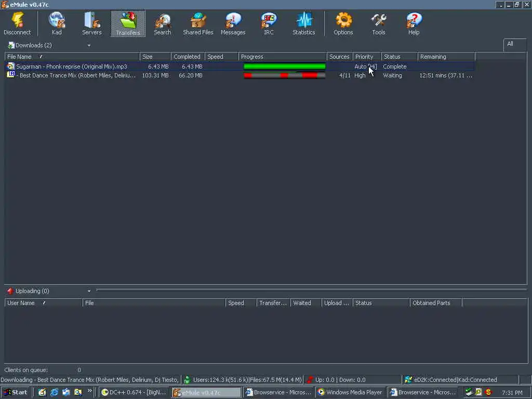This screenshot has height=399, width=532.
Task: Open the Search page
Action: tap(163, 23)
